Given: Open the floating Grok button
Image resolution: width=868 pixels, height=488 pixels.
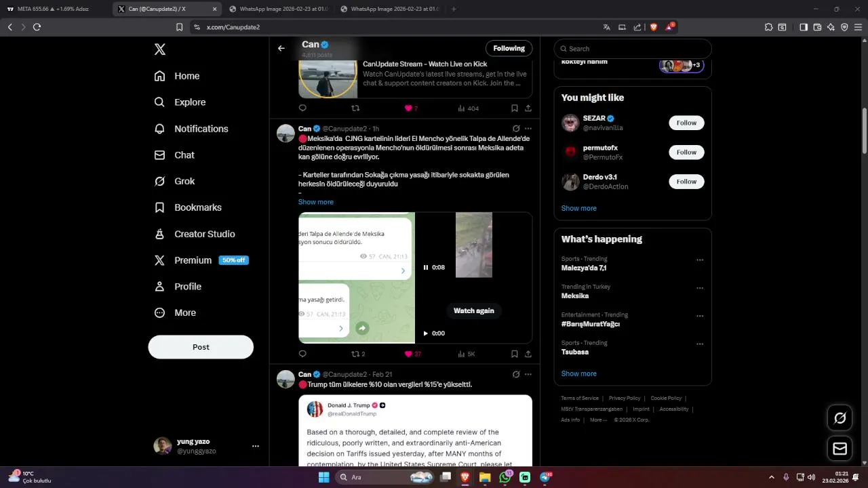Looking at the screenshot, I should click(840, 418).
